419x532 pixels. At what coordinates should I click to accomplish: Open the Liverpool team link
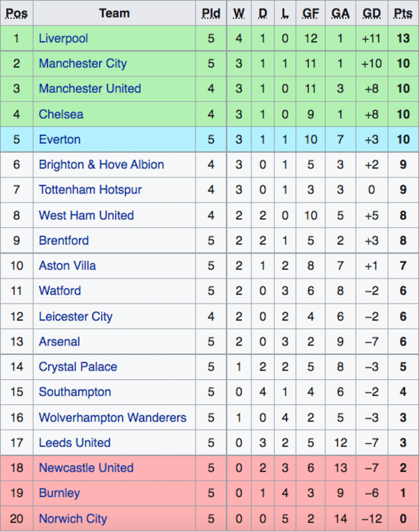64,38
